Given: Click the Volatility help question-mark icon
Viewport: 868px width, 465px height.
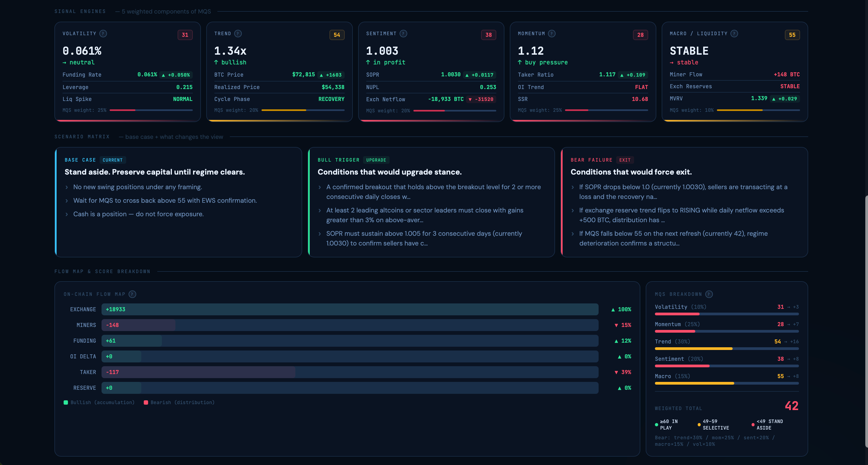Looking at the screenshot, I should click(x=103, y=33).
